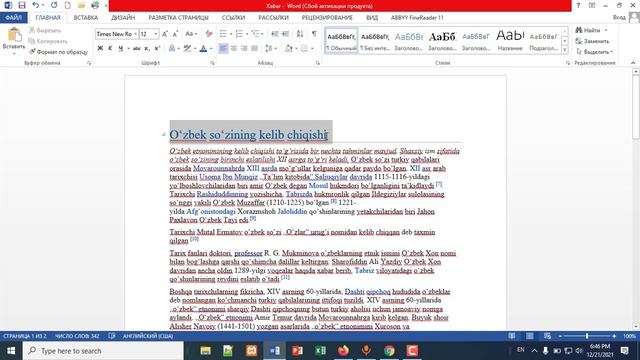The width and height of the screenshot is (640, 360).
Task: Switch to Print Layout view
Action: tap(529, 336)
